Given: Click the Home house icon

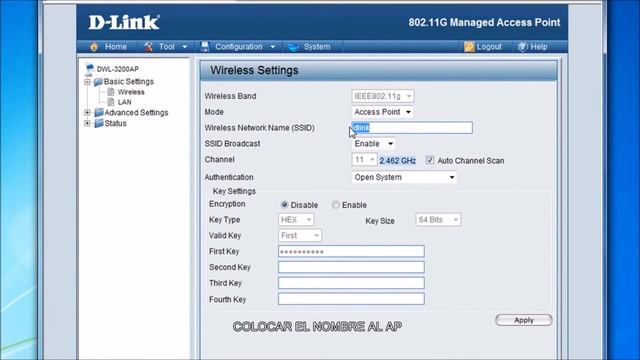Looking at the screenshot, I should coord(94,47).
